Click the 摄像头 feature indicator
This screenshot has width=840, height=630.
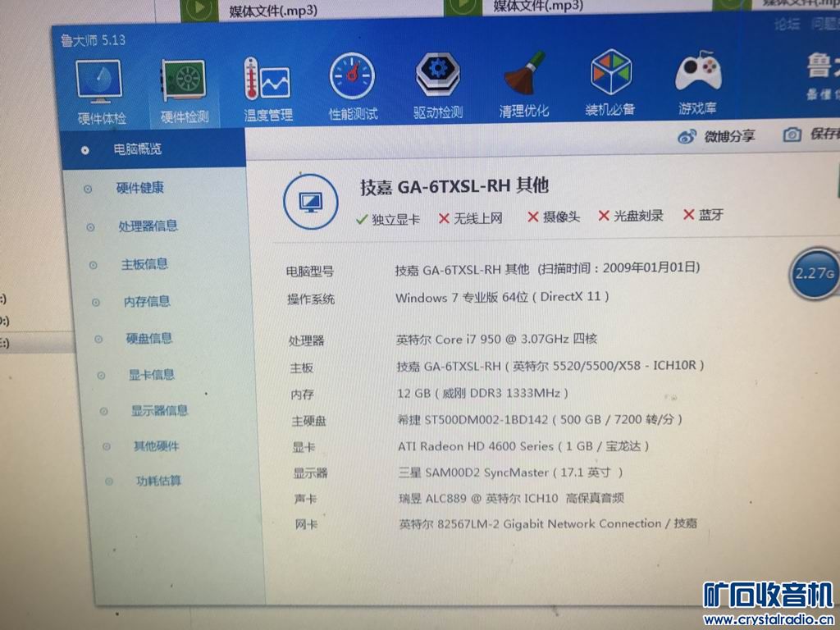(x=554, y=217)
